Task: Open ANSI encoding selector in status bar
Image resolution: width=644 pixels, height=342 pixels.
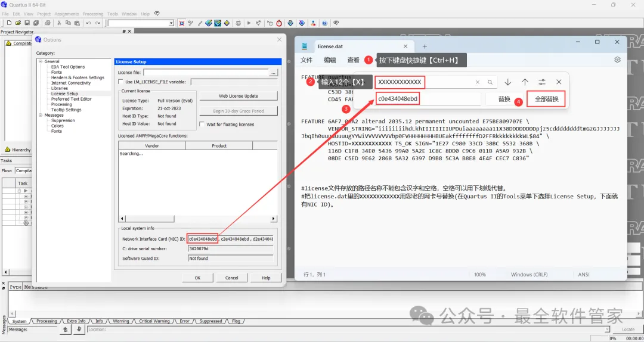Action: [x=584, y=274]
